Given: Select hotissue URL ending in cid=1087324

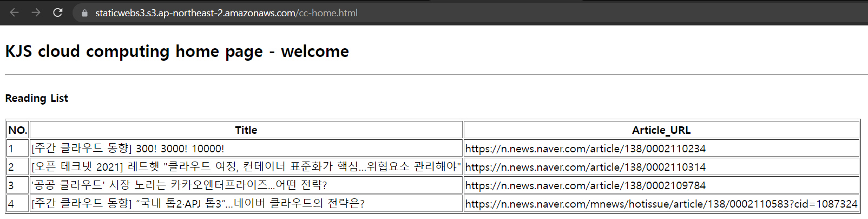Looking at the screenshot, I should click(x=661, y=204).
